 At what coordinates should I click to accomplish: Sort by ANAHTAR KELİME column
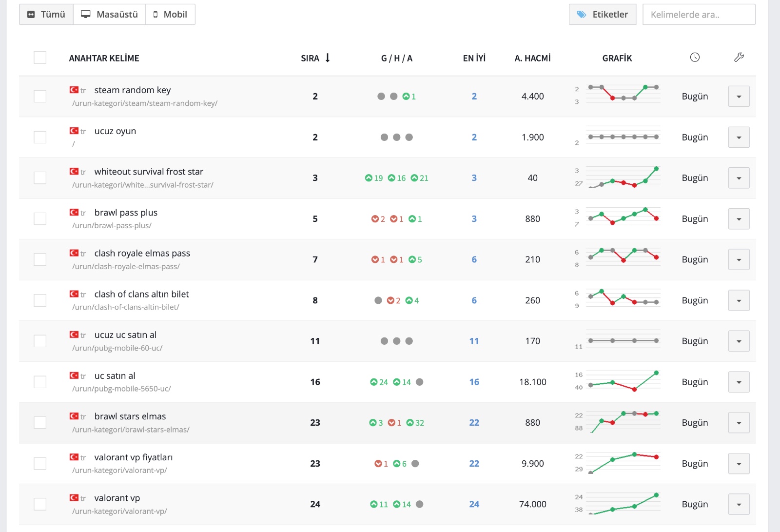coord(104,58)
